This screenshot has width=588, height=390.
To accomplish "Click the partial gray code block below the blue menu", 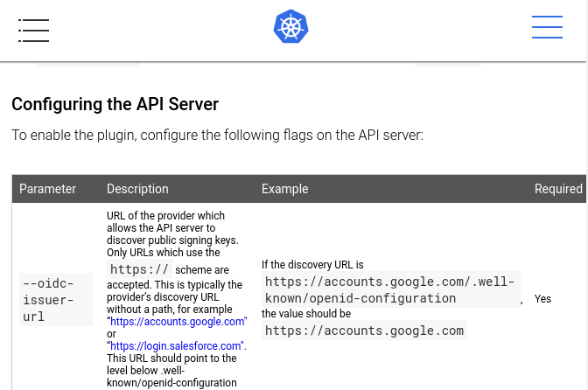I will [x=448, y=64].
